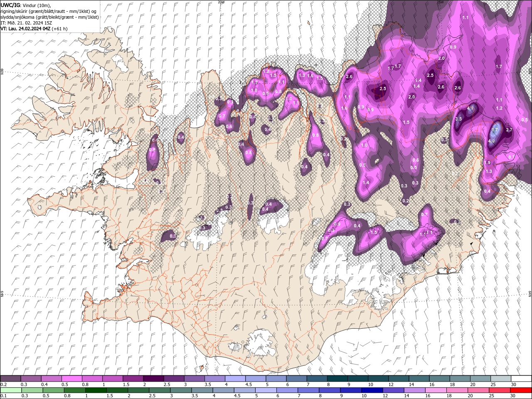Select the deep blue 10 swatch in the bottom legend row

pos(372,390)
